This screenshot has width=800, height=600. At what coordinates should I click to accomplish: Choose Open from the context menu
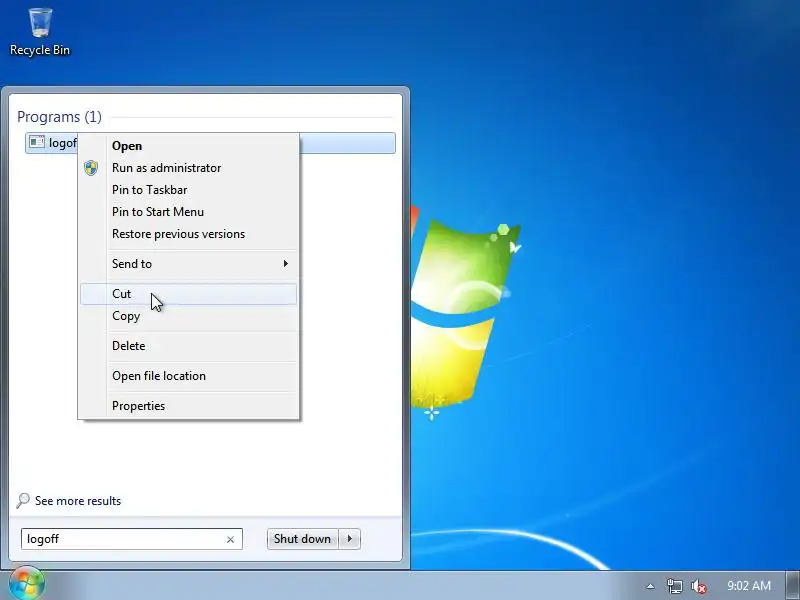click(189, 146)
